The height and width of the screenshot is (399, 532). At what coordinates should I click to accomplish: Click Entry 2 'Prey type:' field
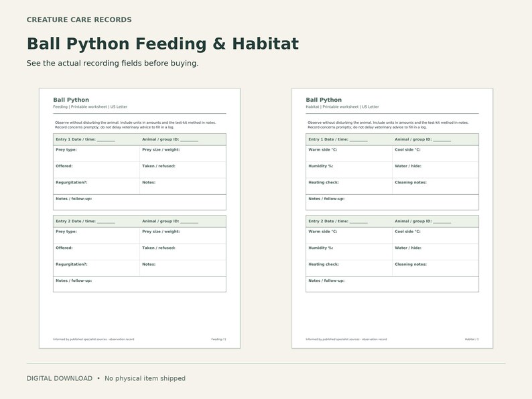tap(96, 236)
